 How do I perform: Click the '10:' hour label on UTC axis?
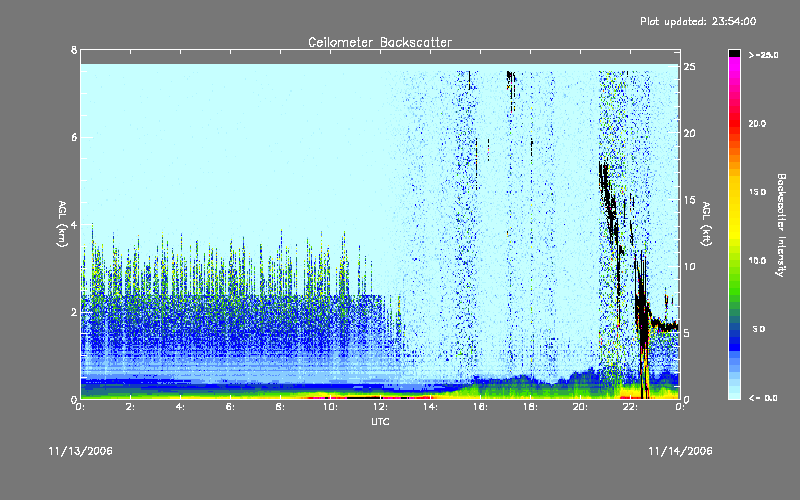pos(330,407)
